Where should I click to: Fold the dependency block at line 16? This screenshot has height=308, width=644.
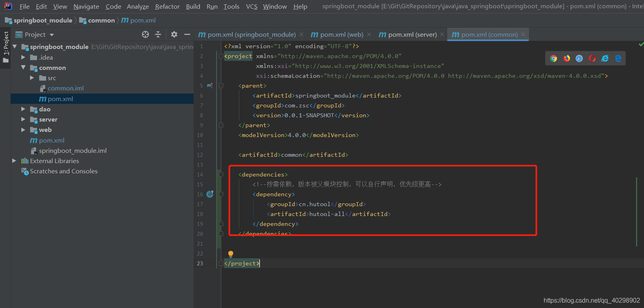[x=221, y=194]
